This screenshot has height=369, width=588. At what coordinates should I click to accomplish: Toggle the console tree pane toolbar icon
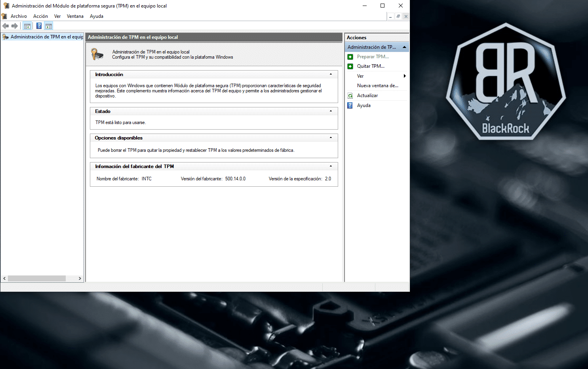pyautogui.click(x=27, y=26)
